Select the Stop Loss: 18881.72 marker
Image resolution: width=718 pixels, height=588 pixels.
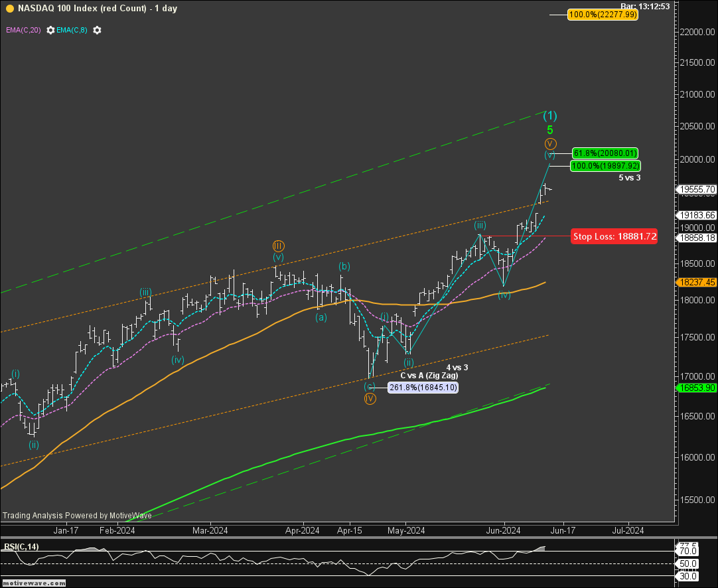[614, 236]
